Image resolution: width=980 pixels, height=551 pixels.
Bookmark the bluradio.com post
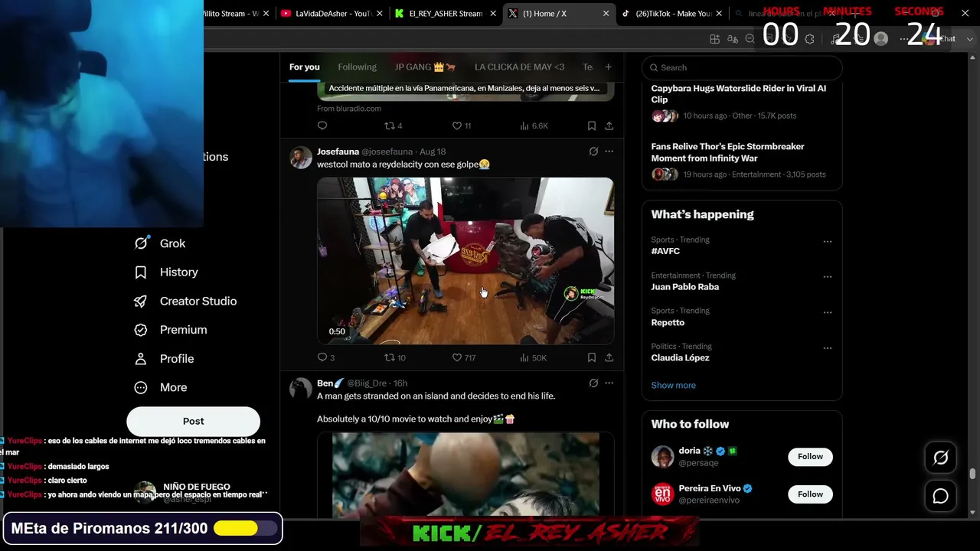coord(592,126)
